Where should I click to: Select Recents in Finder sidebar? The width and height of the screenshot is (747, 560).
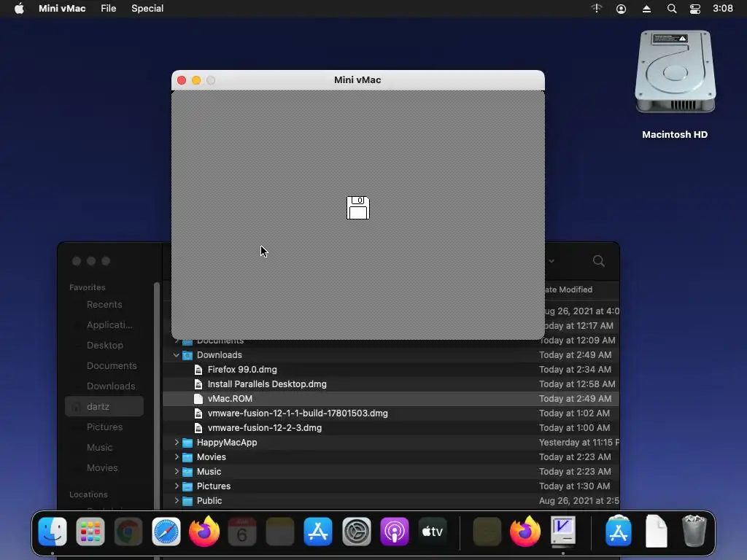pyautogui.click(x=104, y=304)
